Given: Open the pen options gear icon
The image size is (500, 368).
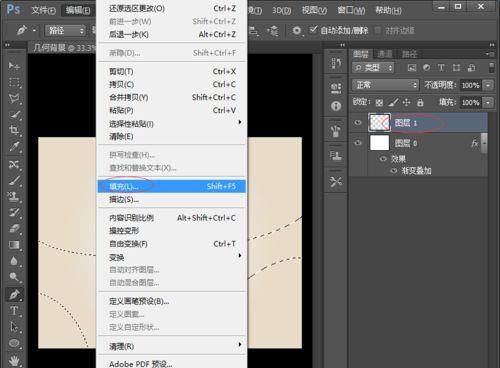Looking at the screenshot, I should click(296, 31).
